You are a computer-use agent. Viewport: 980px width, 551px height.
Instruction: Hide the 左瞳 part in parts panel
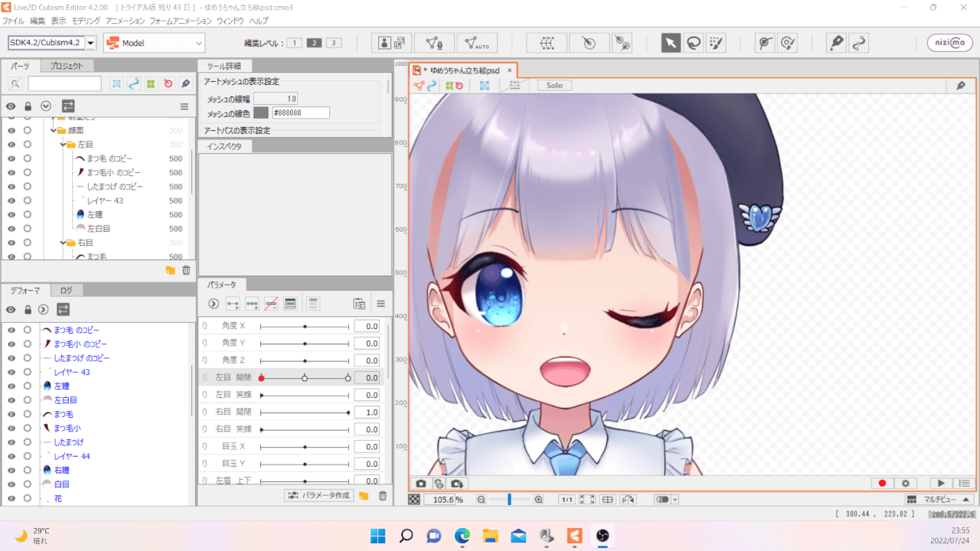tap(11, 214)
